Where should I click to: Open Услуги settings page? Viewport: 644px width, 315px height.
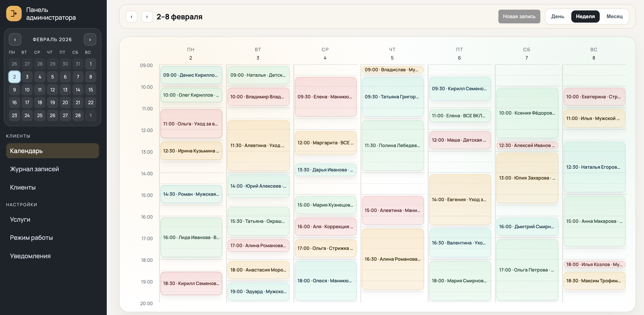[20, 219]
